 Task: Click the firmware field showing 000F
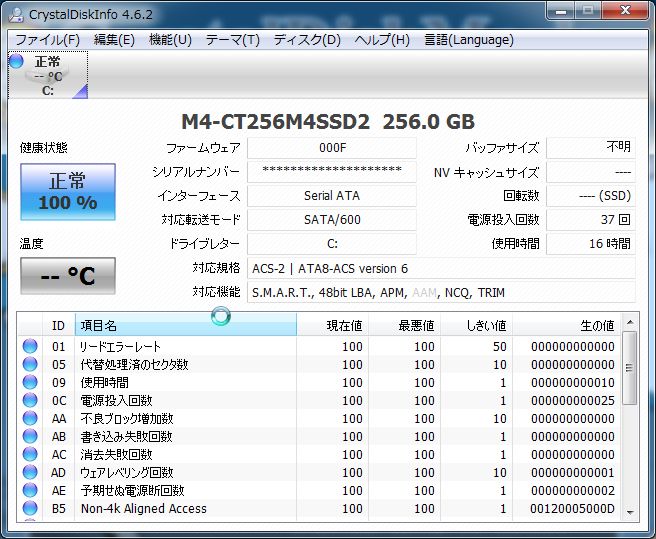(332, 148)
